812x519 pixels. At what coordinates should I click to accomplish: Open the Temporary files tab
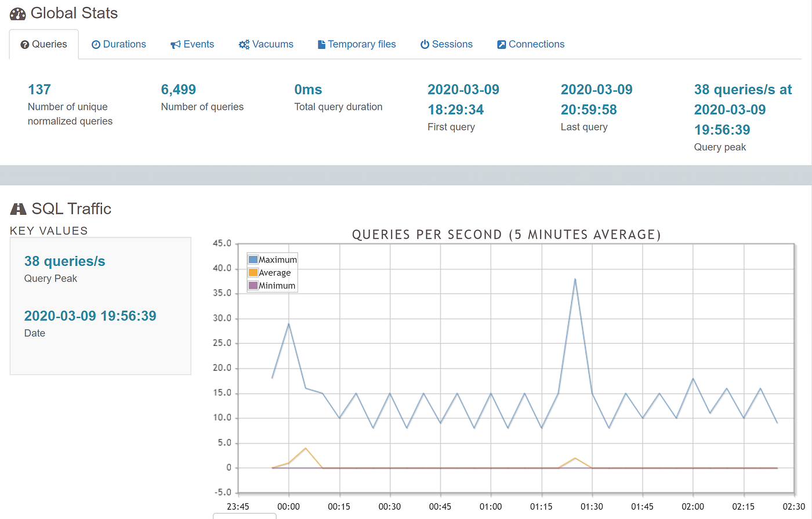[357, 44]
